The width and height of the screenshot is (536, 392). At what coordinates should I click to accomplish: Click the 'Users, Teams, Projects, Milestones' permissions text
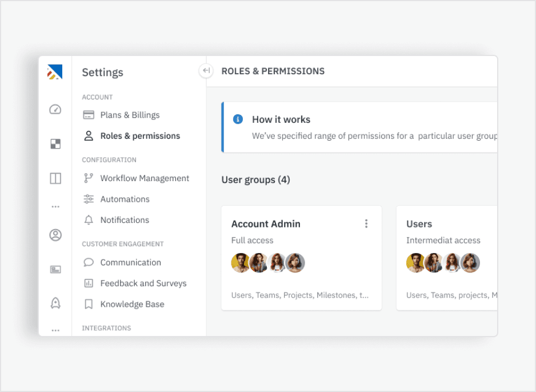tap(300, 295)
